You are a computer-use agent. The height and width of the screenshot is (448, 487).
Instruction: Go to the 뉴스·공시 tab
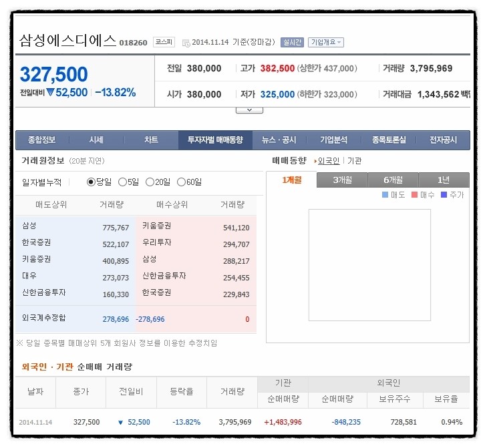[x=279, y=140]
